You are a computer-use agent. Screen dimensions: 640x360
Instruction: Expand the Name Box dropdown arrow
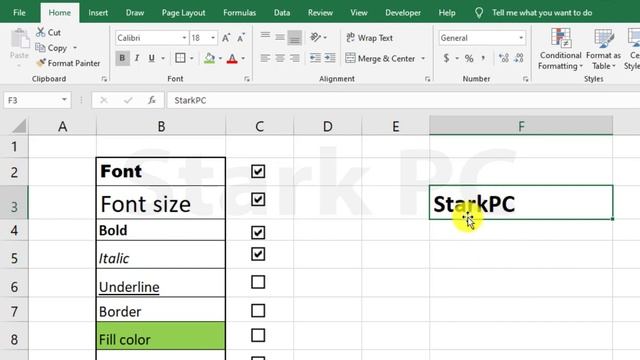coord(64,100)
